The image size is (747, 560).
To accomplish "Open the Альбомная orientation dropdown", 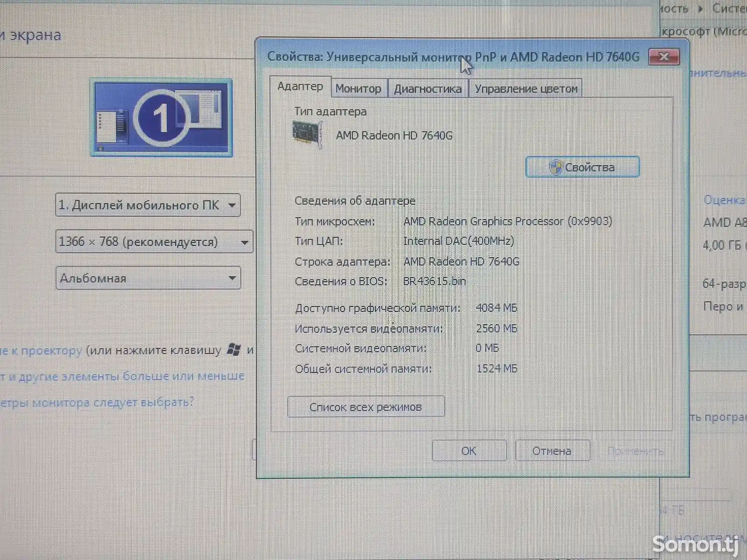I will [148, 278].
